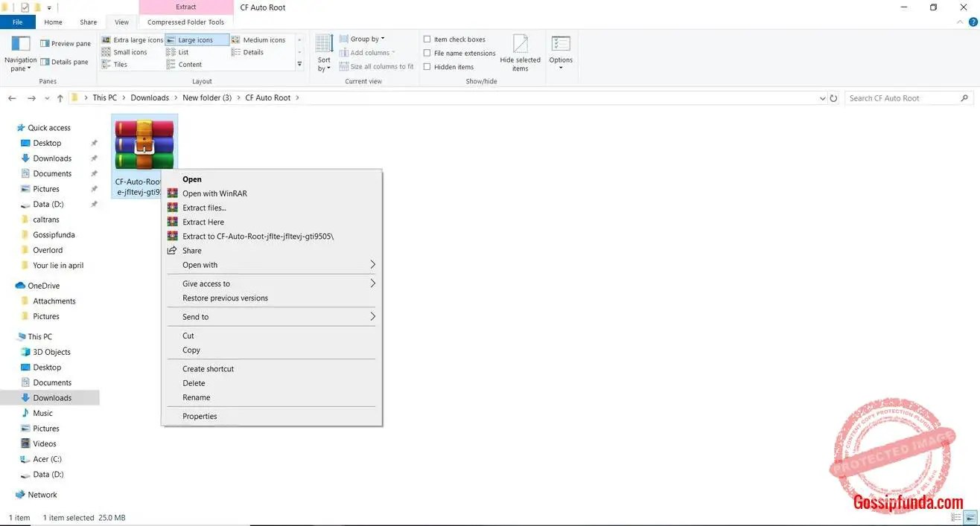The width and height of the screenshot is (980, 526).
Task: Toggle the Preview pane
Action: click(x=65, y=43)
